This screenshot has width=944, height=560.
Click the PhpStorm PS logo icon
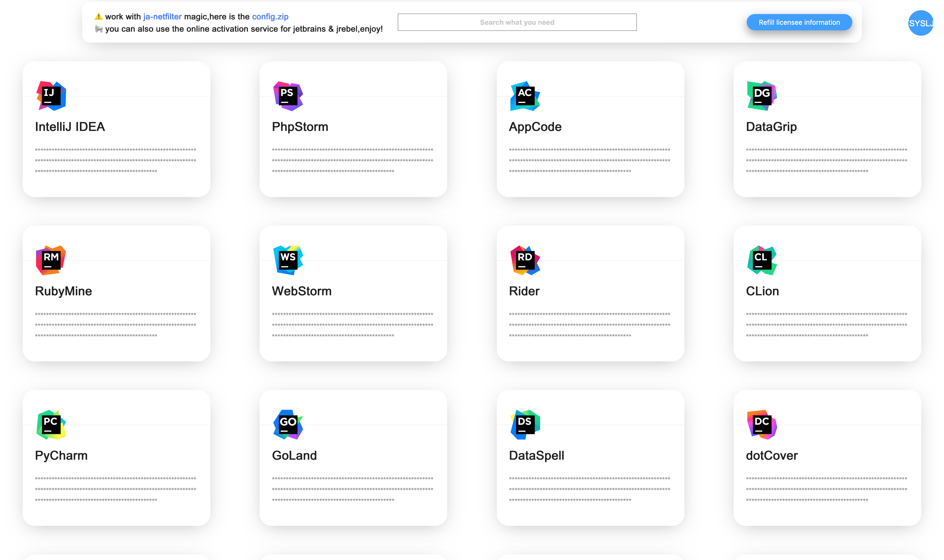click(288, 96)
